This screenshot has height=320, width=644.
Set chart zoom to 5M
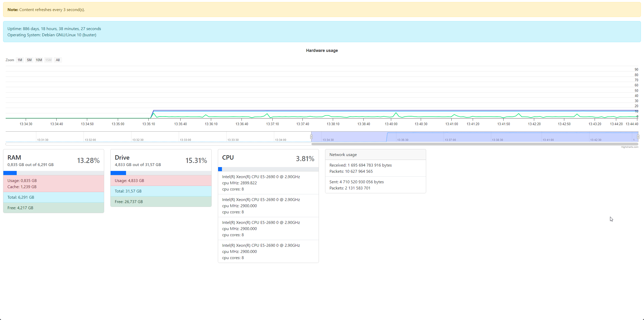pos(29,60)
